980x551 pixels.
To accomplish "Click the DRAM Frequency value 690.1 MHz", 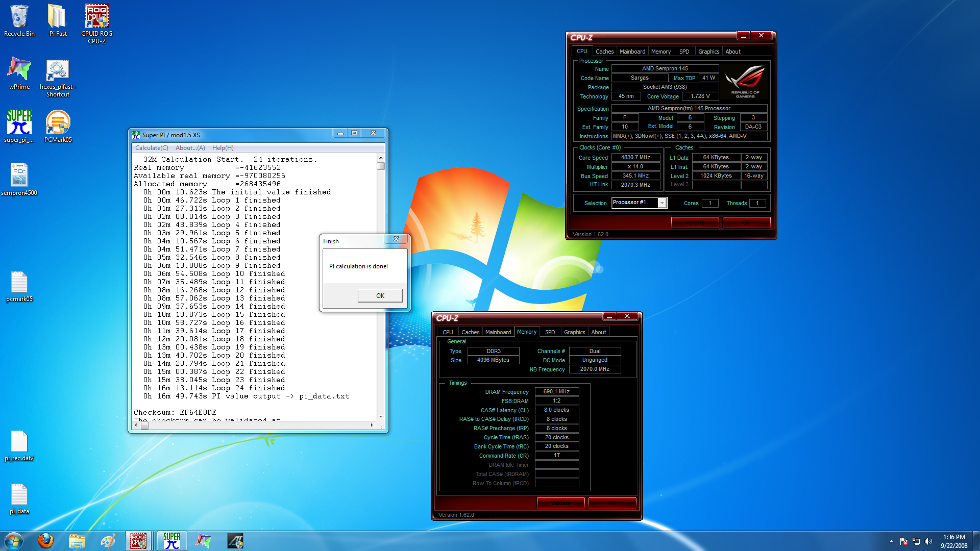I will [x=556, y=392].
